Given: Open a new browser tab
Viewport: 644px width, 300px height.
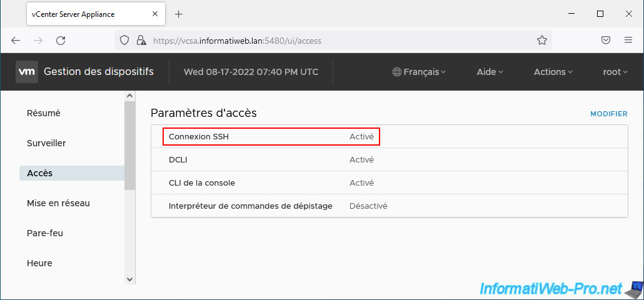Looking at the screenshot, I should [x=178, y=14].
